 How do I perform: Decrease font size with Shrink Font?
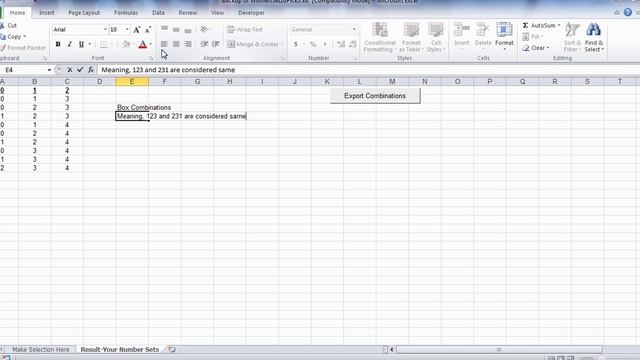coord(148,29)
